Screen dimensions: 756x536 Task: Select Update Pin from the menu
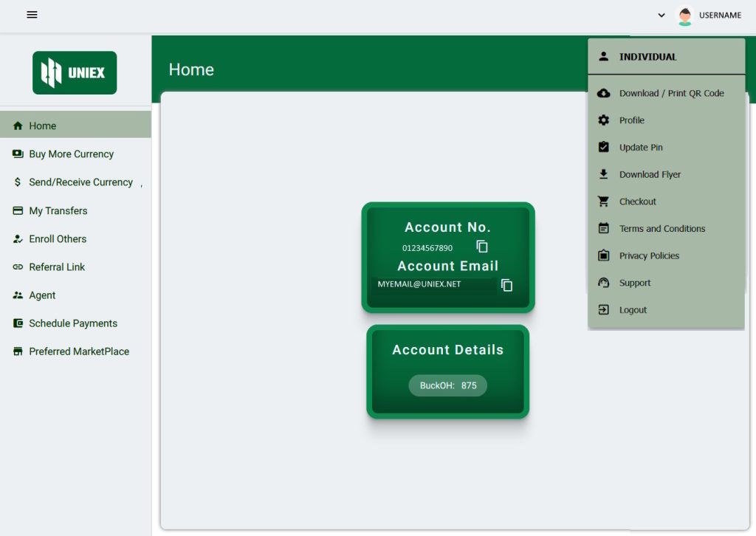[x=641, y=148]
